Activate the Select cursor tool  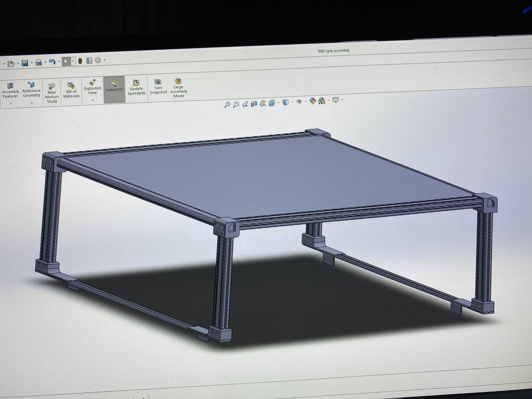(66, 61)
